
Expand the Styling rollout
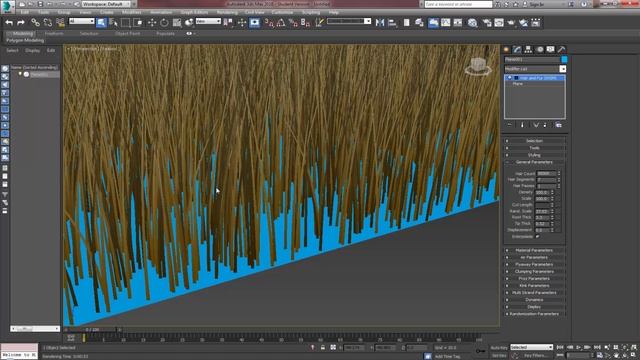tap(535, 155)
